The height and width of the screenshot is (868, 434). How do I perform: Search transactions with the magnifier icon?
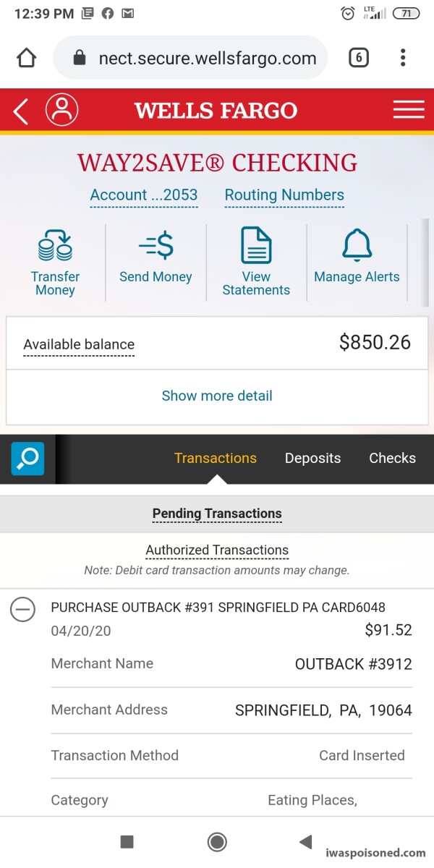tap(27, 459)
